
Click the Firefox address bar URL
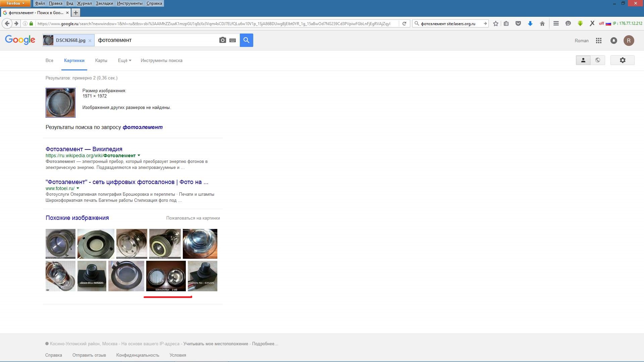click(x=215, y=23)
